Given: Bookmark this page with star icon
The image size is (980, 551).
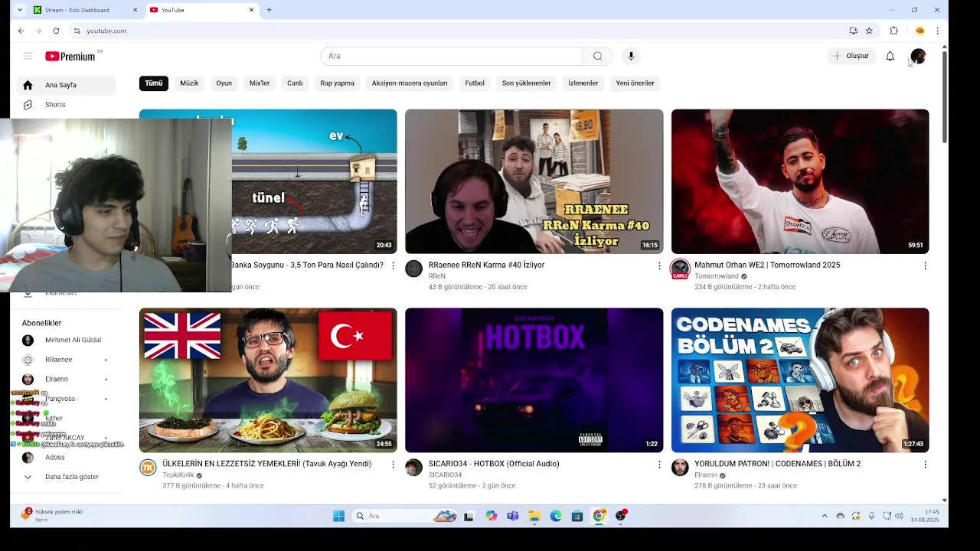Looking at the screenshot, I should 869,31.
